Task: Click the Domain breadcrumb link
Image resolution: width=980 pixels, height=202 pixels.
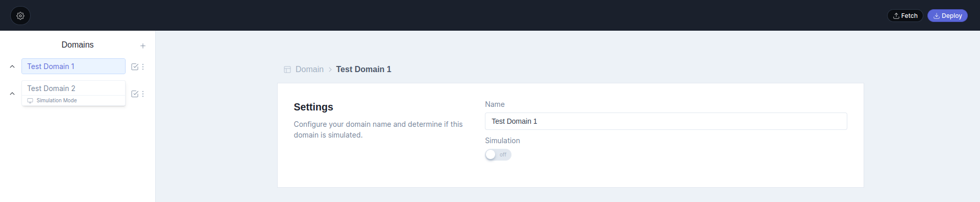Action: tap(309, 70)
